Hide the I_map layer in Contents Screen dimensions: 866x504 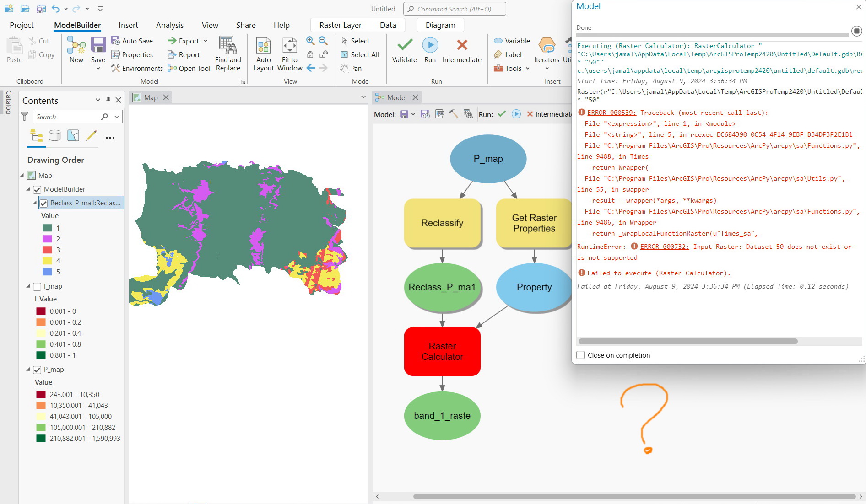[37, 286]
